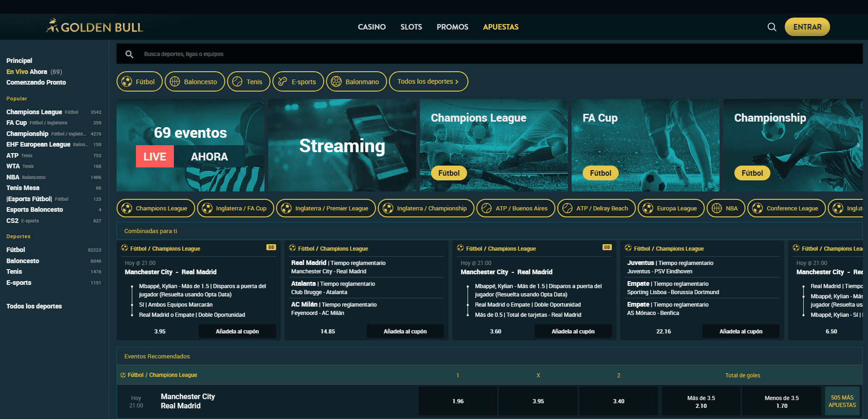Click the Golden Bull logo
This screenshot has width=868, height=419.
click(x=95, y=26)
